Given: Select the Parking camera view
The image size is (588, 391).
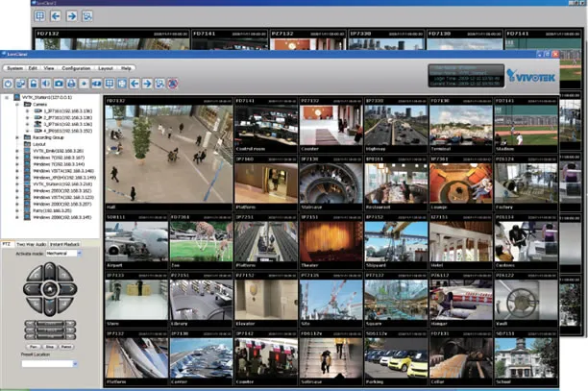Looking at the screenshot, I should tap(396, 358).
